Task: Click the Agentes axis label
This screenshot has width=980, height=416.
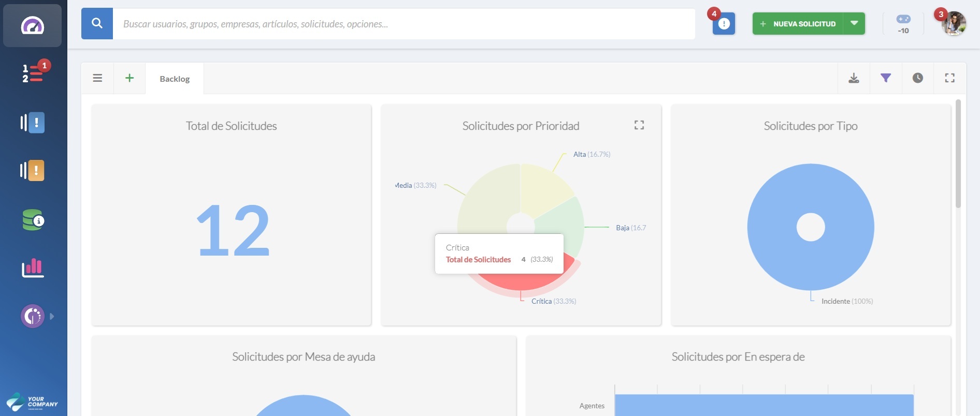Action: coord(592,406)
